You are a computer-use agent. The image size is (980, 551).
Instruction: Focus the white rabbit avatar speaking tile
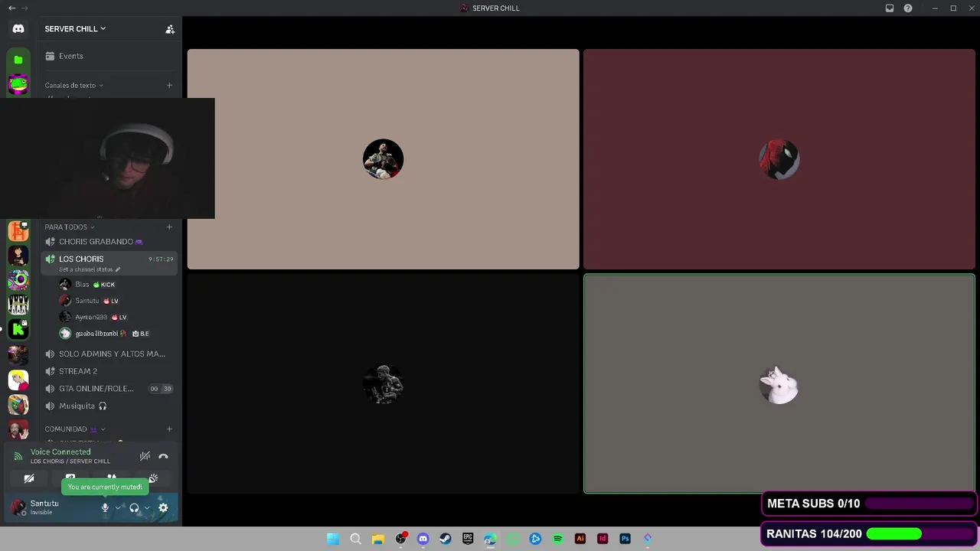[x=779, y=384]
